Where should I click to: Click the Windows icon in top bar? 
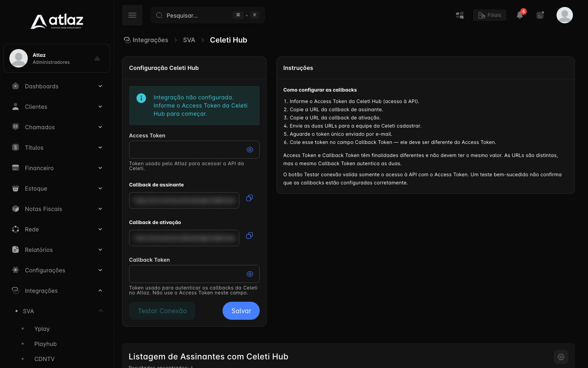pos(460,15)
